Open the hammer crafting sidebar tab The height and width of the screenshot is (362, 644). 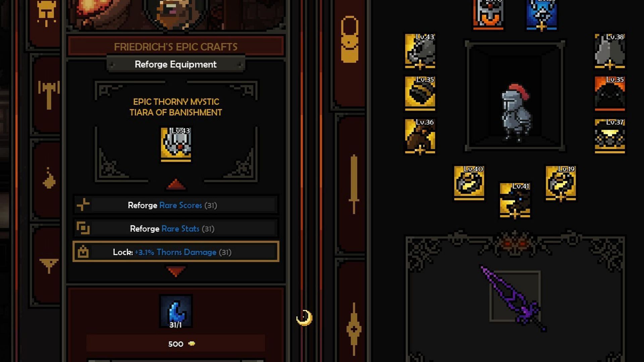[49, 95]
